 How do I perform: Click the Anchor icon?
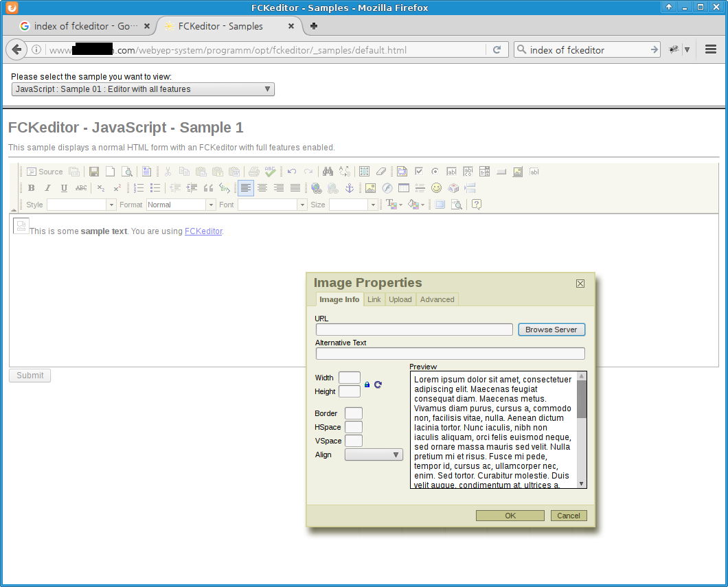pyautogui.click(x=350, y=188)
